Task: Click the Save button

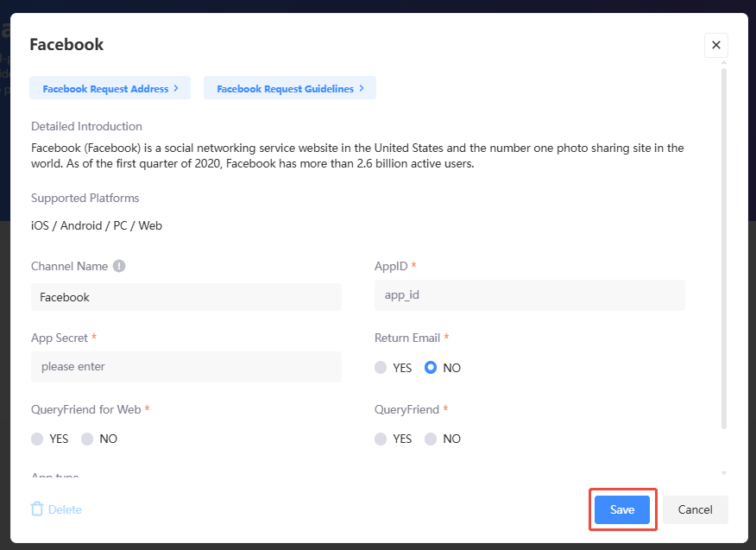Action: (622, 509)
